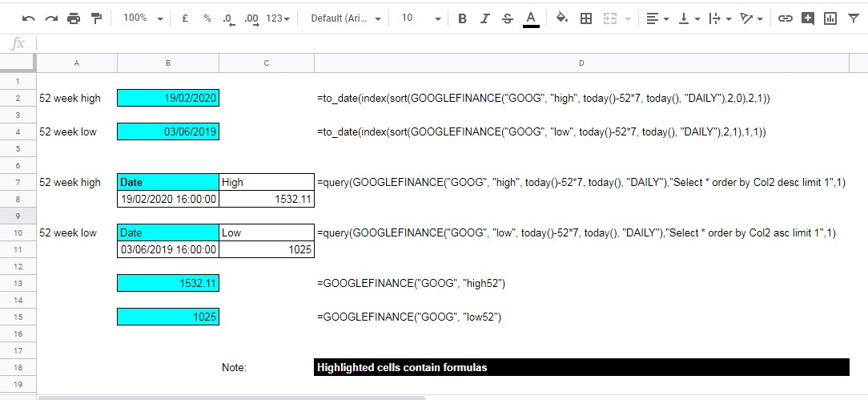868x400 pixels.
Task: Click into the formula bar field
Action: click(x=451, y=43)
